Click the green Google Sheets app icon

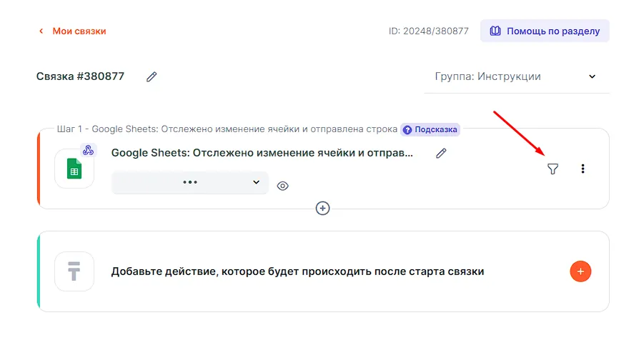pos(74,169)
